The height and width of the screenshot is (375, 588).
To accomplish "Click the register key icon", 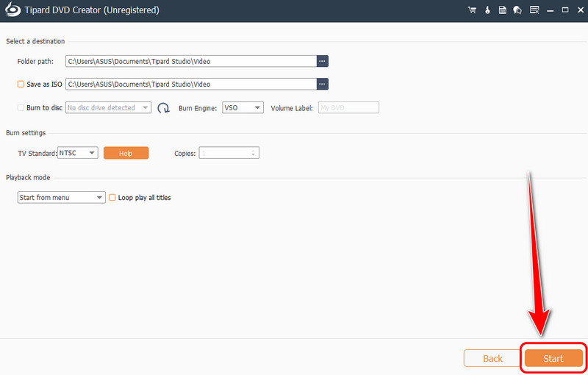I will pos(487,10).
